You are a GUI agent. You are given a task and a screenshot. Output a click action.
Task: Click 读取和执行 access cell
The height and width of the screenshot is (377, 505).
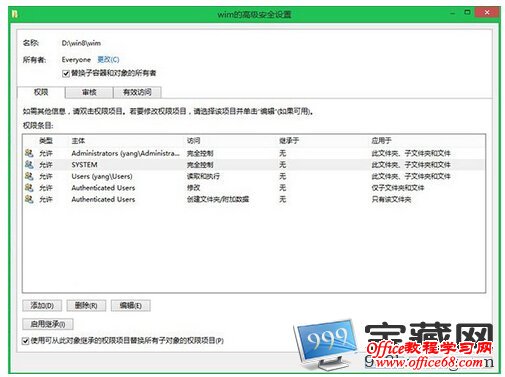point(203,176)
